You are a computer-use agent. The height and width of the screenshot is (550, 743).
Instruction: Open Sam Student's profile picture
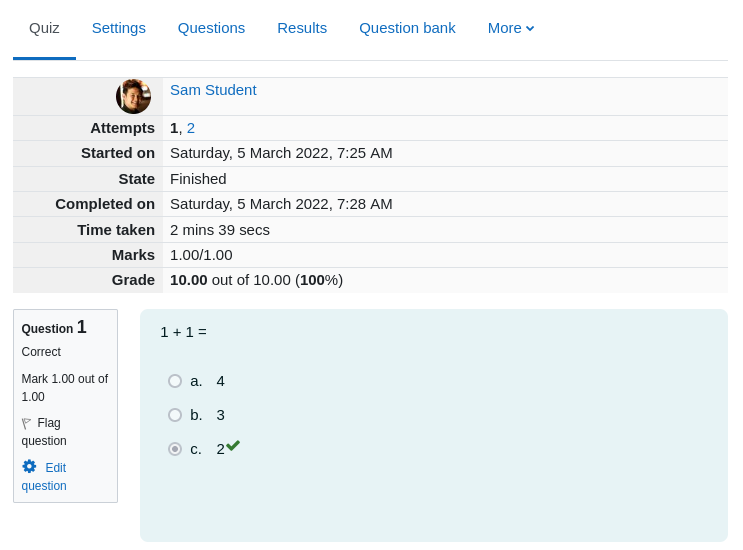click(x=134, y=96)
